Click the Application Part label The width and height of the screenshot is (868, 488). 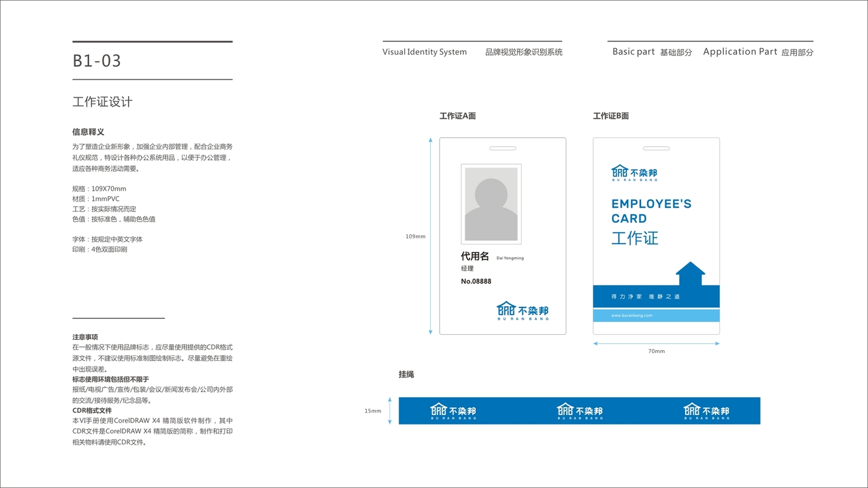tap(740, 51)
